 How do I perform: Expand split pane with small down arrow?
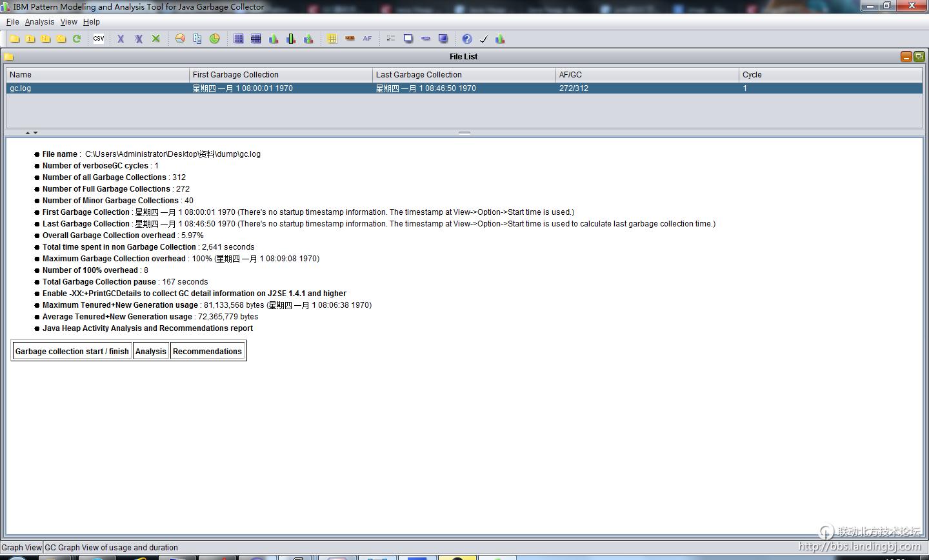click(35, 133)
